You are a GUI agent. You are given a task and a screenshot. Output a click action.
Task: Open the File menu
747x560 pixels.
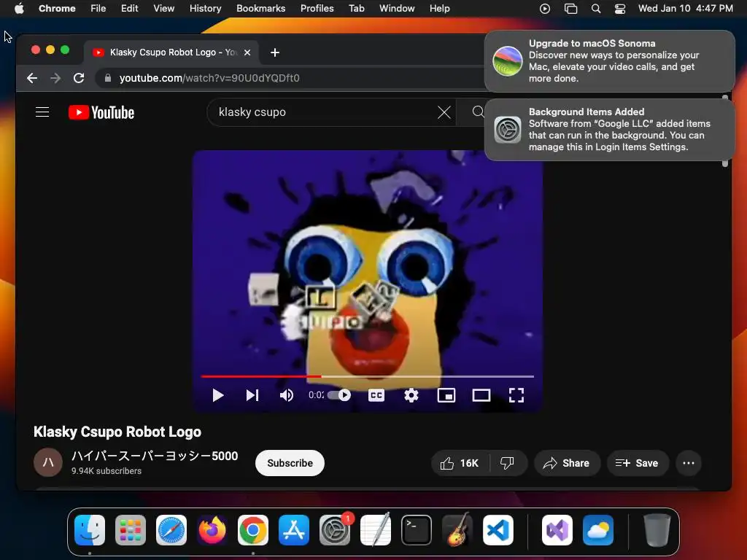98,9
